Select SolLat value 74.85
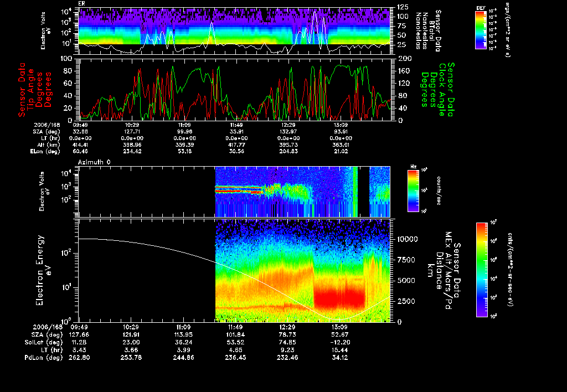Screen dimensions: 567x392 [287, 342]
